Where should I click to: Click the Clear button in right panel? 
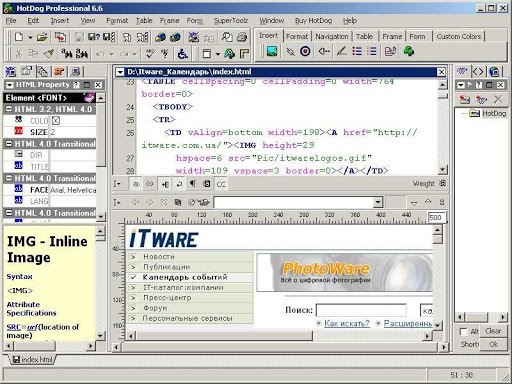(493, 331)
